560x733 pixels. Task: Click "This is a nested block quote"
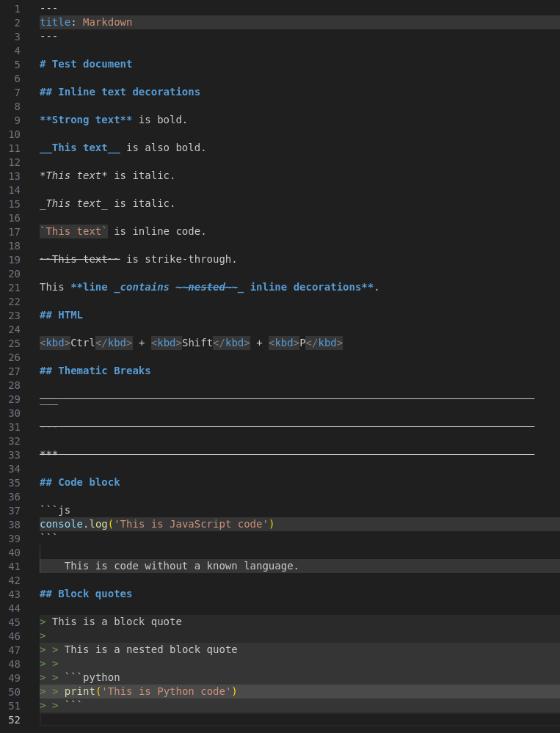coord(151,650)
